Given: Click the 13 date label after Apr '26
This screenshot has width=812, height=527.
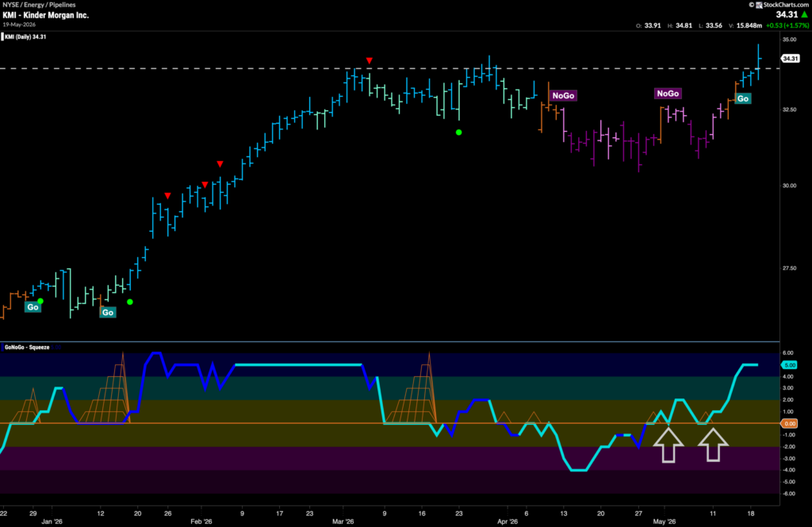Looking at the screenshot, I should pos(564,514).
